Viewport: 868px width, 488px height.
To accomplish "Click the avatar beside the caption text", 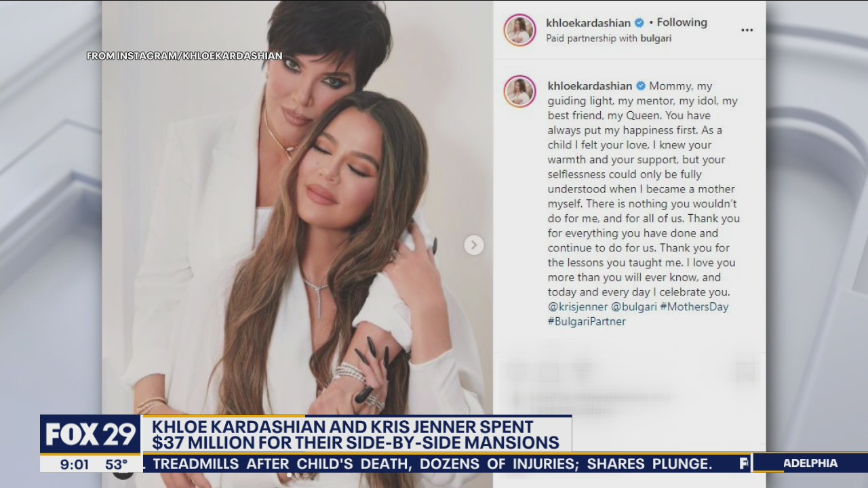I will pos(520,91).
